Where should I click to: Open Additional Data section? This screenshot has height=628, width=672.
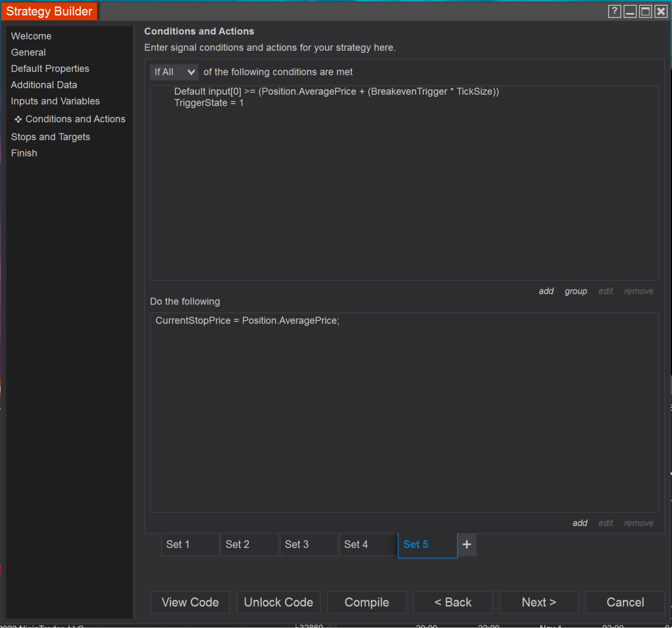point(44,85)
